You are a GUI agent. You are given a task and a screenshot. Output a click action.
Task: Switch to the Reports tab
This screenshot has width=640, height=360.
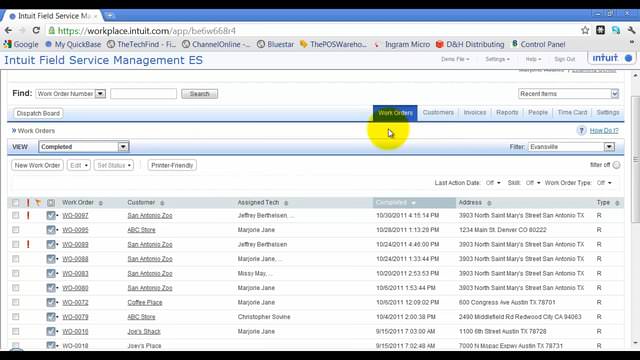click(507, 113)
